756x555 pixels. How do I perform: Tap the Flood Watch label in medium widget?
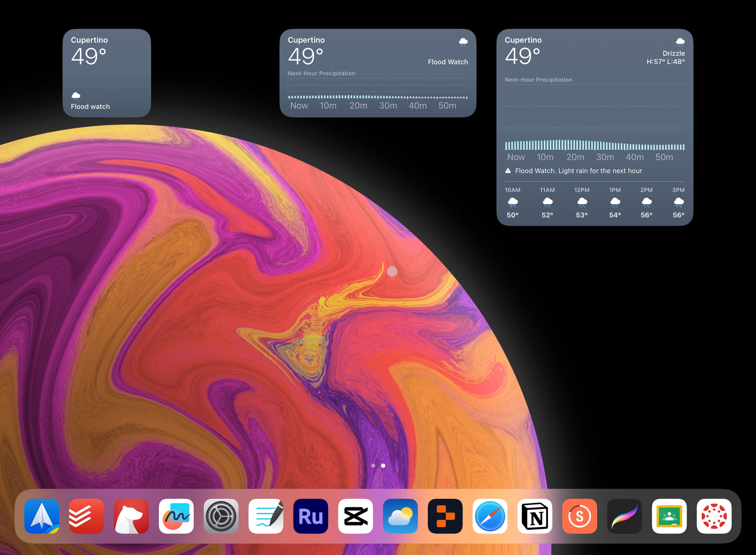click(x=448, y=62)
